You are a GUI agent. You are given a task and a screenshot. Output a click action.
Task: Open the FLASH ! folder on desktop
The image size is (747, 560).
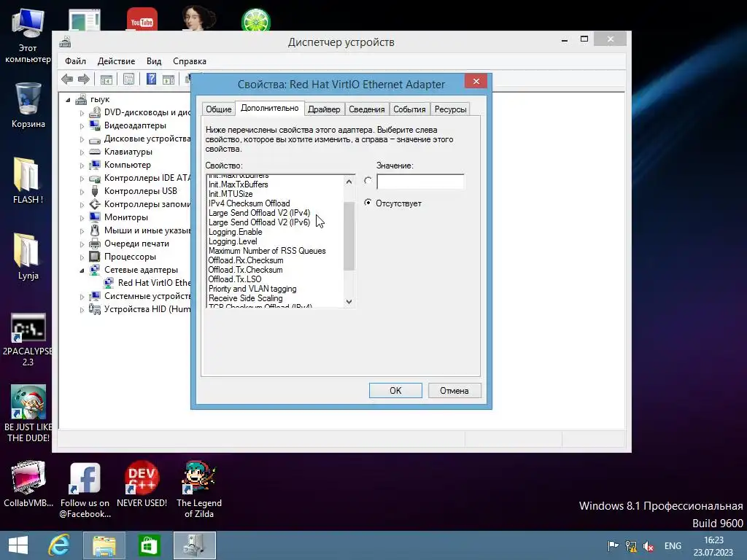[x=28, y=181]
